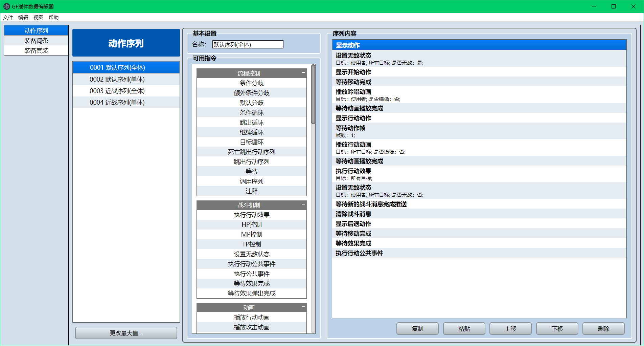644x346 pixels.
Task: Choose the MP控制 command
Action: pyautogui.click(x=252, y=234)
